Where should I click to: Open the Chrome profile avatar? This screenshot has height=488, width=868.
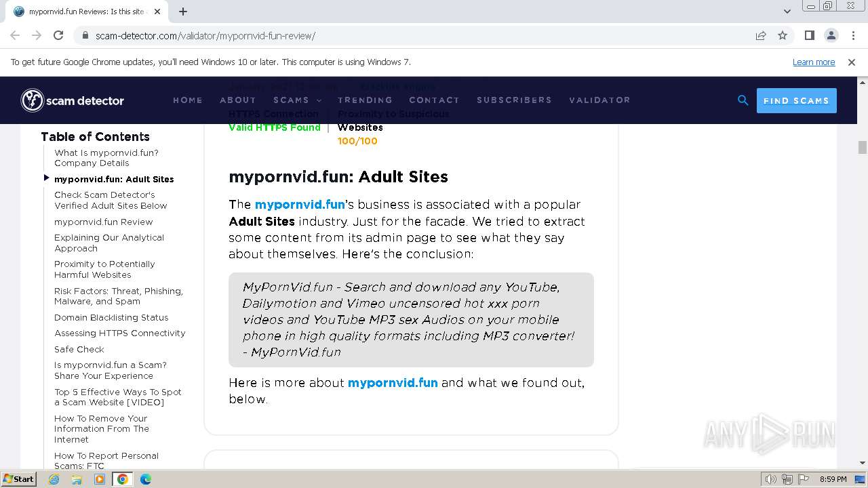[x=831, y=35]
